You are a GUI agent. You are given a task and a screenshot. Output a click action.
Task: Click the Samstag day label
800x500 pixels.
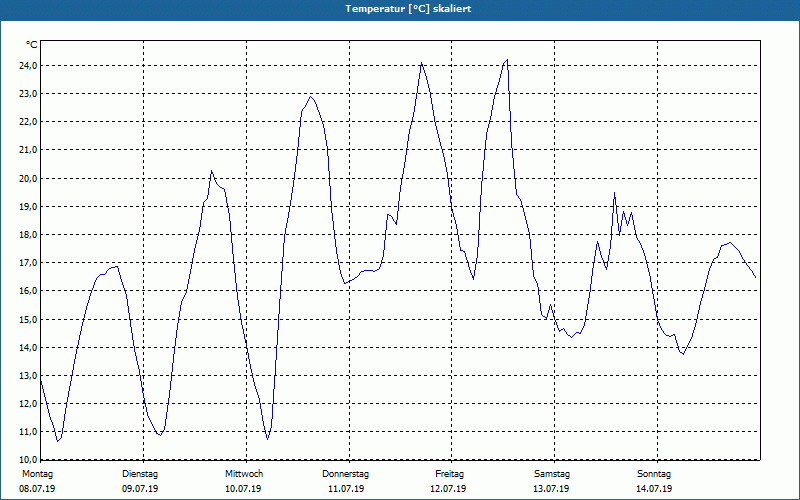coord(552,474)
